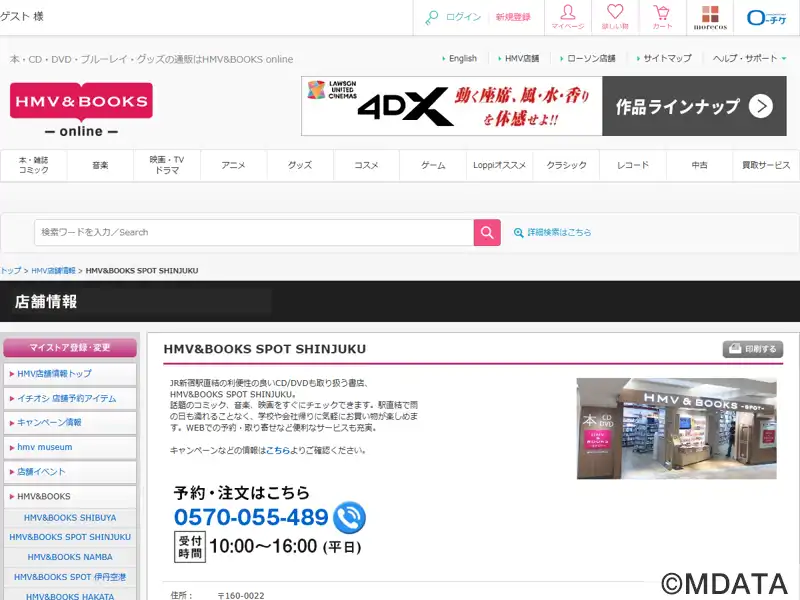800x600 pixels.
Task: Select HMV&BOOKS NAMBA store link
Action: [70, 557]
